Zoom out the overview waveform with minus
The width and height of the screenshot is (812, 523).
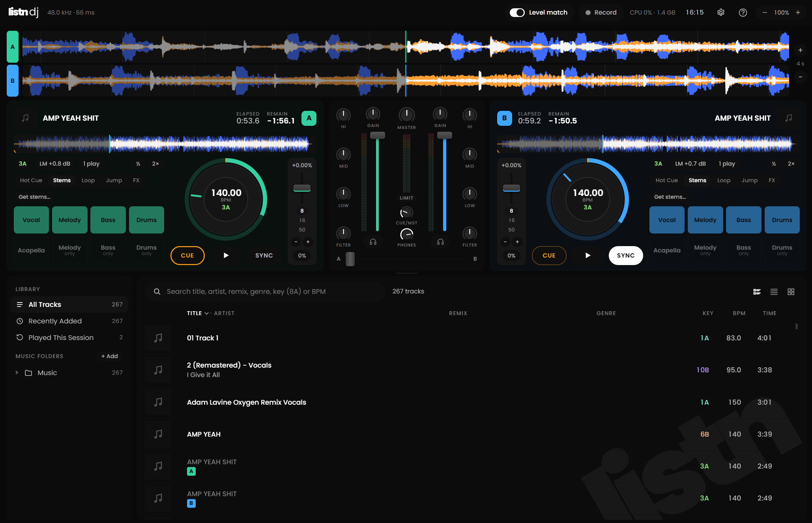click(801, 77)
